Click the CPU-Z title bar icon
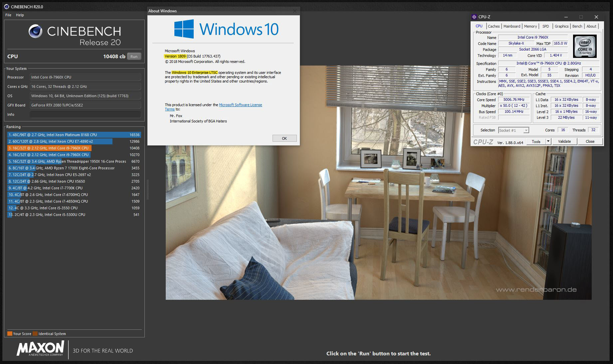The width and height of the screenshot is (613, 364). (x=474, y=17)
